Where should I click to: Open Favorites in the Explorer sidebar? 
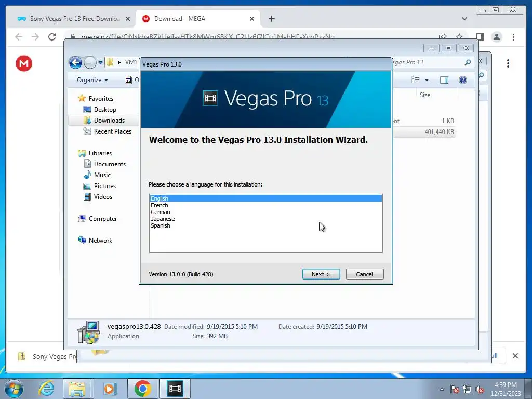click(101, 98)
